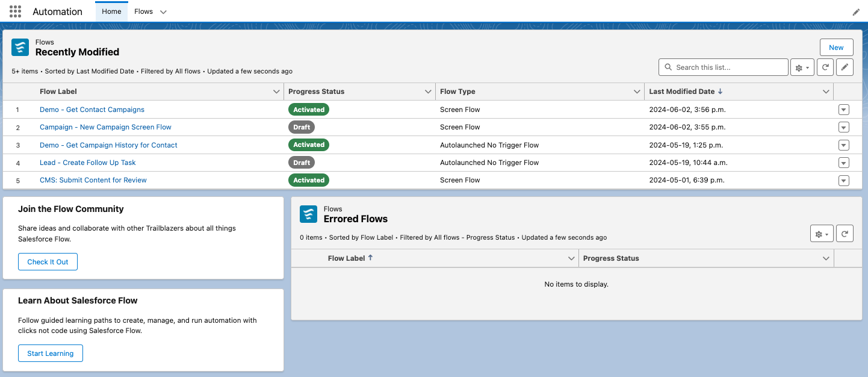Screen dimensions: 868x377
Task: Sort by Progress Status header in Recently Modified
Action: click(x=317, y=92)
